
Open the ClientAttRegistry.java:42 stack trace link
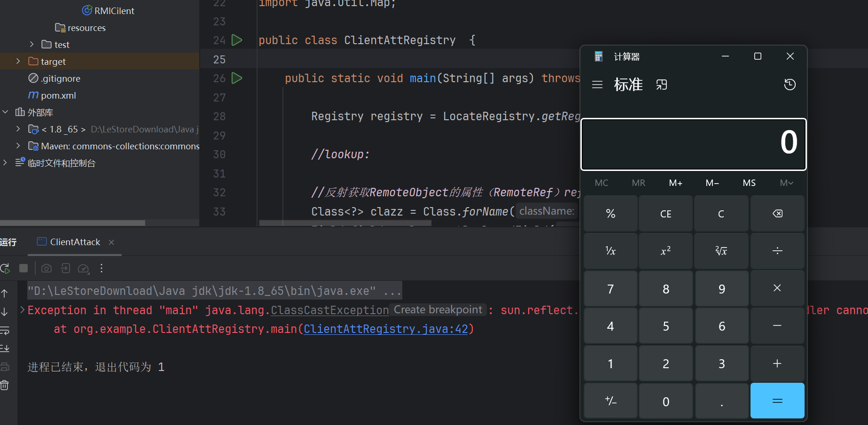[x=385, y=329]
